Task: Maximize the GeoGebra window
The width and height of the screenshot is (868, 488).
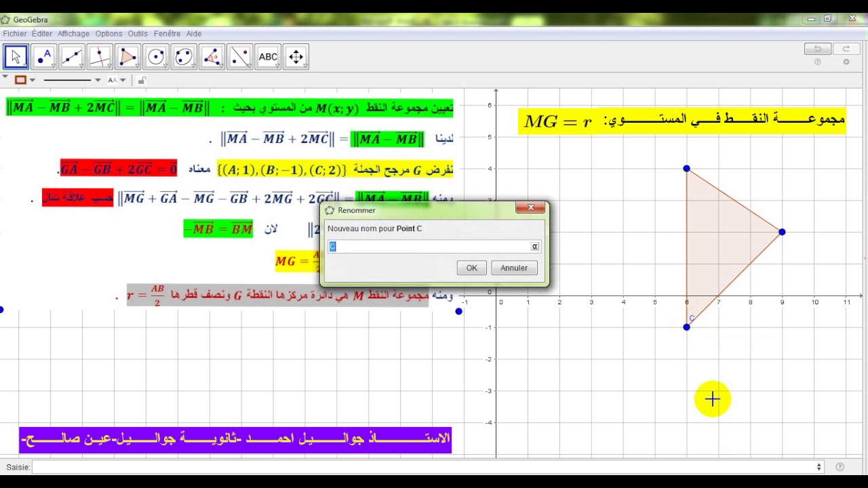Action: (x=827, y=18)
